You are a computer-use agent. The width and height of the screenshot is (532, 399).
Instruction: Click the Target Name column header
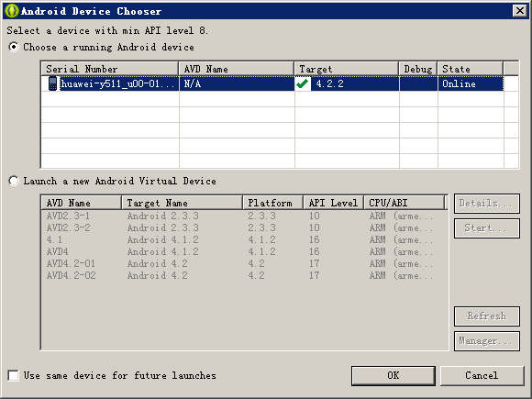coord(183,203)
